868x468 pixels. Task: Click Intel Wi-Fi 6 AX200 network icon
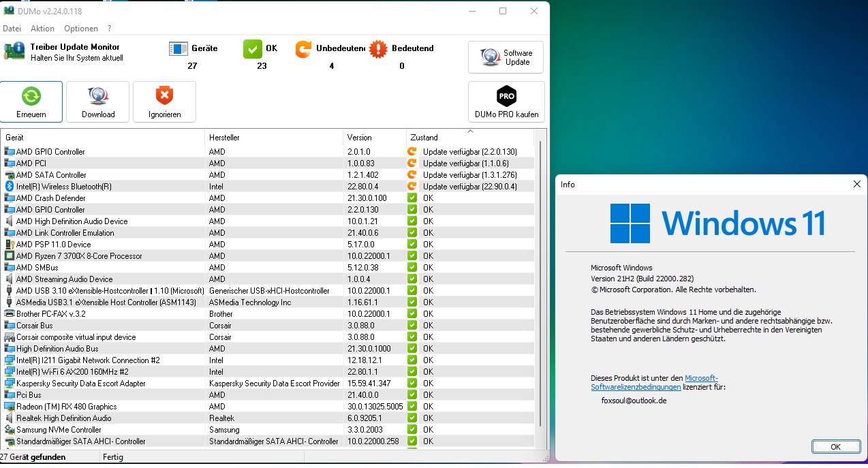pyautogui.click(x=10, y=372)
